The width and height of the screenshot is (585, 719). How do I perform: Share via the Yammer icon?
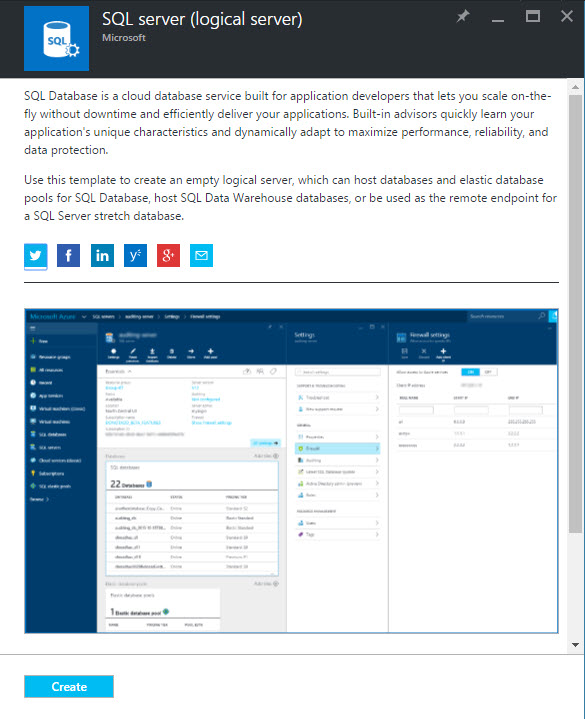(x=135, y=255)
